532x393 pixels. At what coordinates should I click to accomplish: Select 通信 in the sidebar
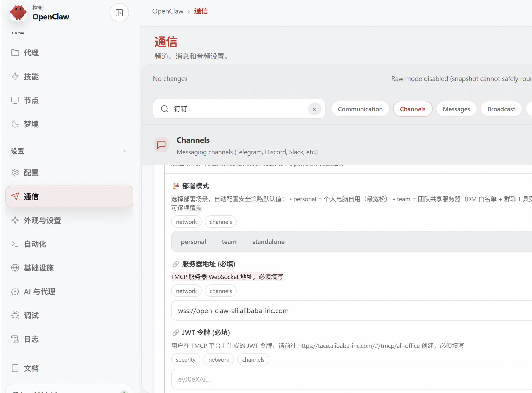(69, 196)
